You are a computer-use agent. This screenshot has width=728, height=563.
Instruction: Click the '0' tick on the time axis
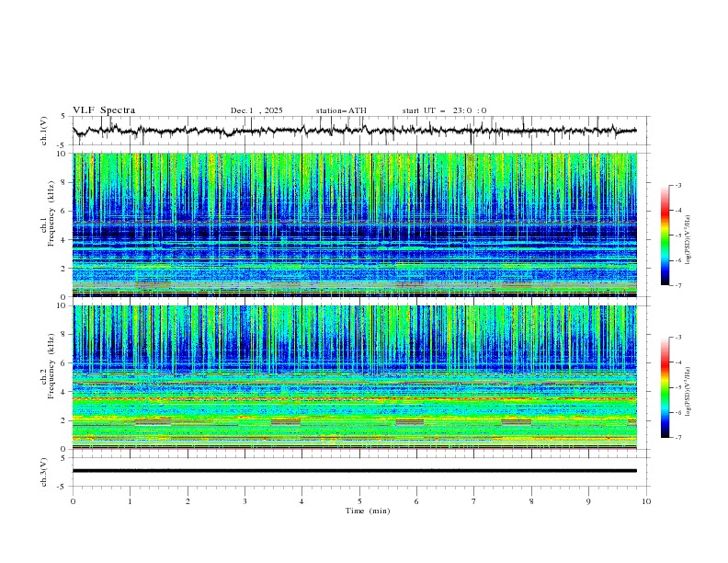pyautogui.click(x=73, y=501)
